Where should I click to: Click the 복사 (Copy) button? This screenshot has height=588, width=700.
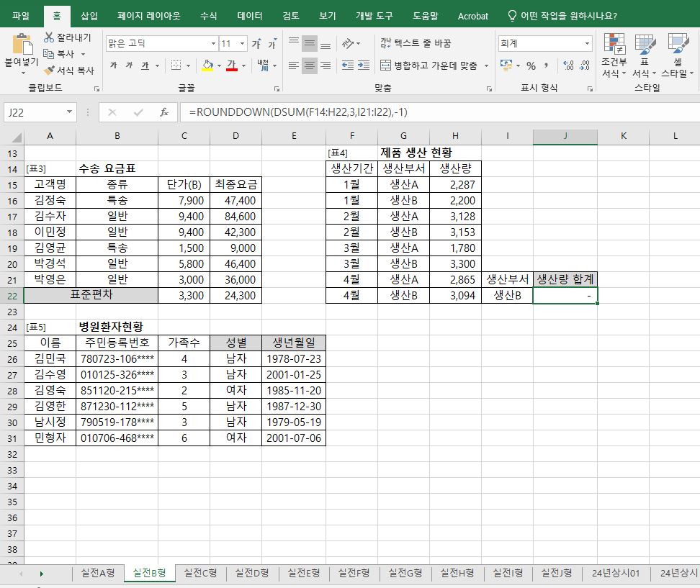point(65,54)
